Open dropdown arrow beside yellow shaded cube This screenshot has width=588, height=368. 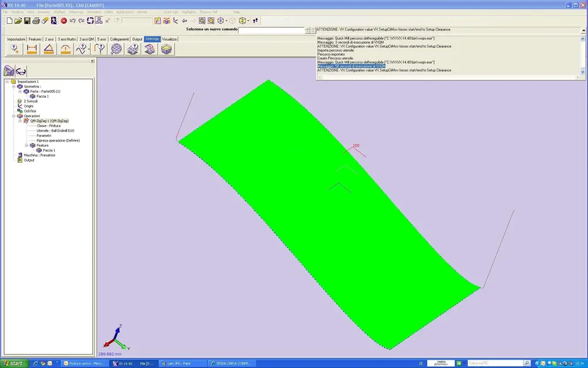coord(248,21)
